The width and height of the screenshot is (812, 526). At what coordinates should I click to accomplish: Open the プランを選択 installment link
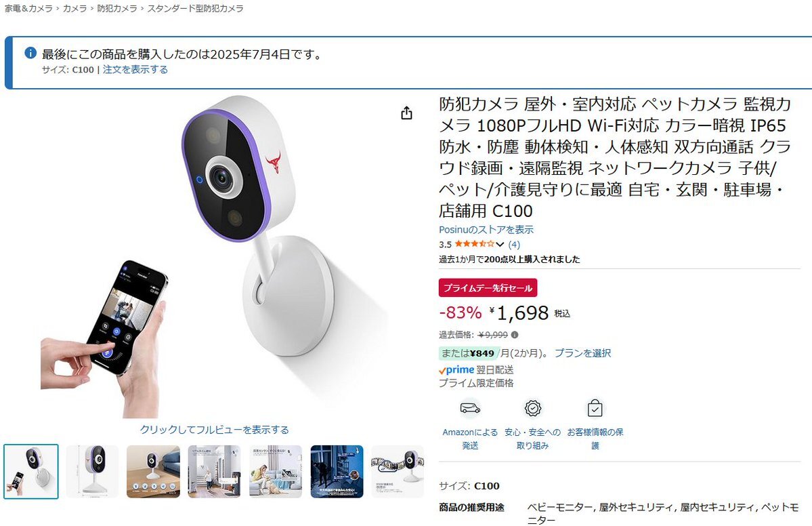point(582,353)
